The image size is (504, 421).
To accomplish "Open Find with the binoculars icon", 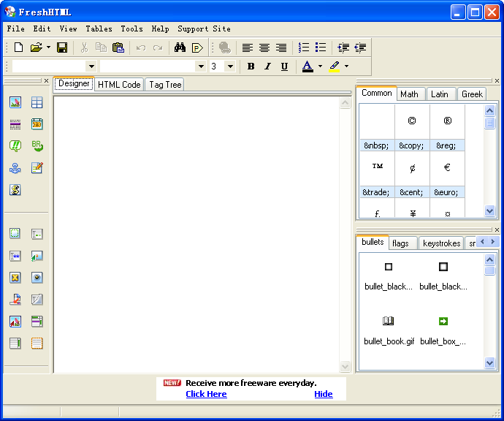I will click(x=180, y=48).
